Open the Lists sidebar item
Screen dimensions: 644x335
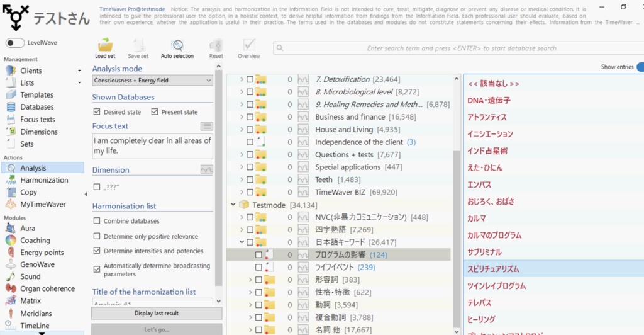(x=27, y=82)
